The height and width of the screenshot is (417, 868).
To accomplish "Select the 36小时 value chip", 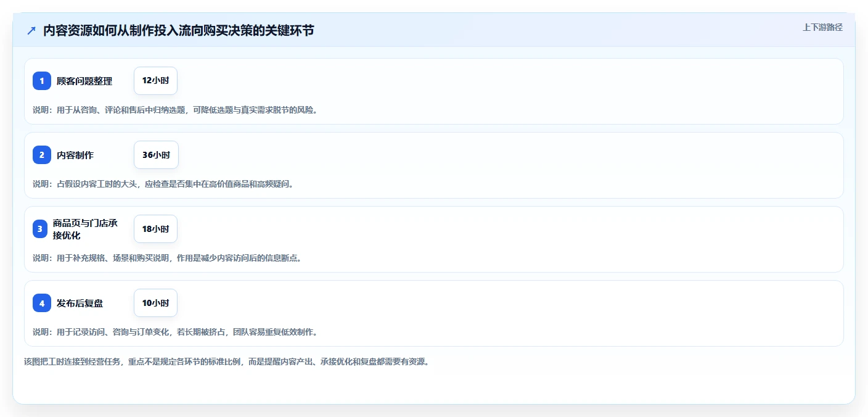I will point(156,155).
